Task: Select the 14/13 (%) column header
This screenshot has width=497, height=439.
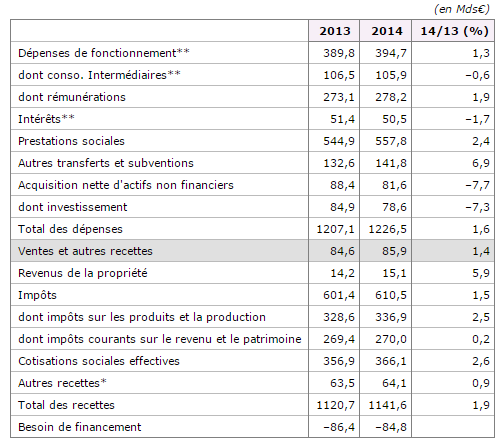Action: (x=453, y=31)
